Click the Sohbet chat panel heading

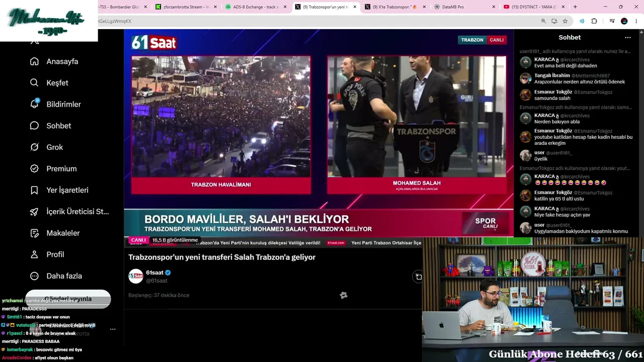coord(570,38)
